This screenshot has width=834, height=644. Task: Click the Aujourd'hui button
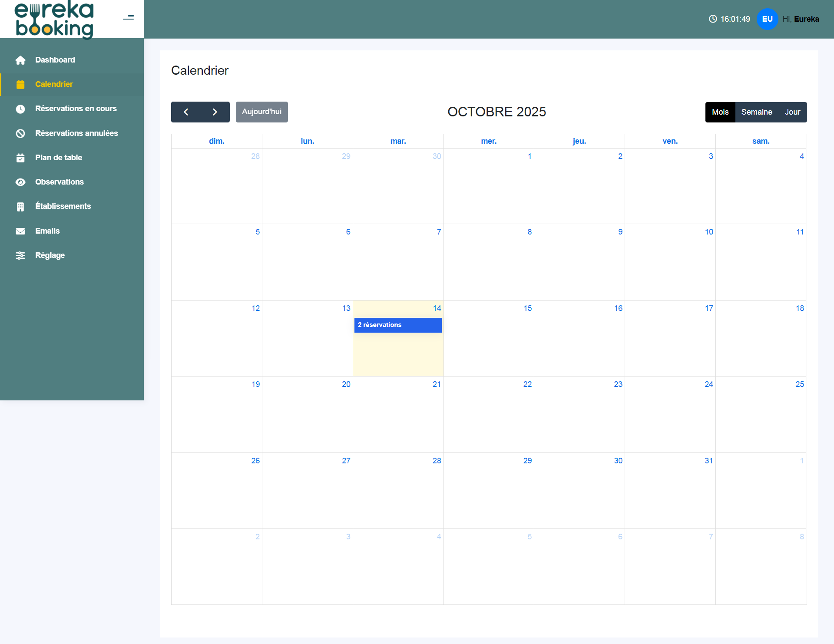[x=261, y=112]
